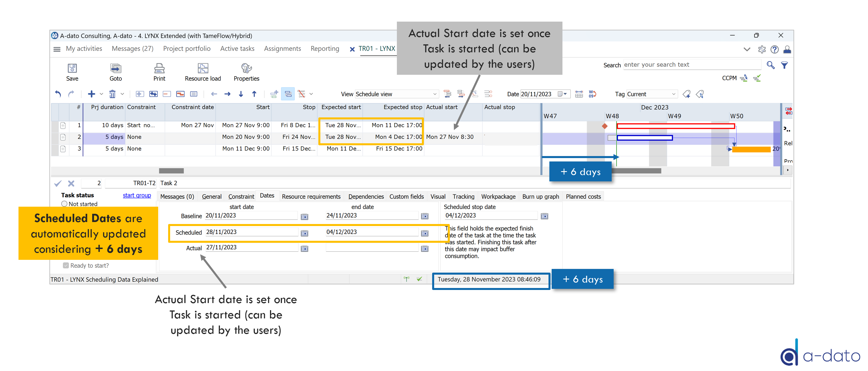Click the blue Gantt bar of task 2
This screenshot has width=868, height=371.
pyautogui.click(x=645, y=138)
